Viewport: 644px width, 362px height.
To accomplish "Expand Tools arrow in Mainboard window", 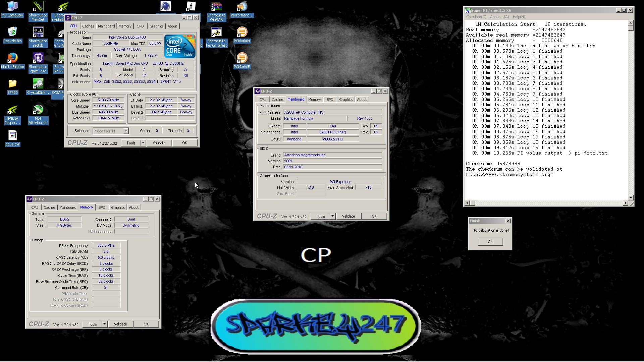I will pyautogui.click(x=332, y=216).
